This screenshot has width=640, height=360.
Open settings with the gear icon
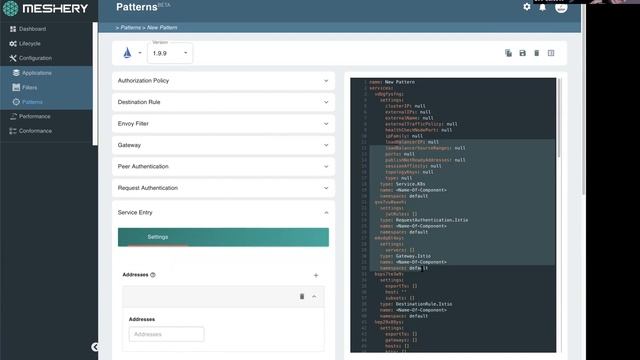pos(527,7)
